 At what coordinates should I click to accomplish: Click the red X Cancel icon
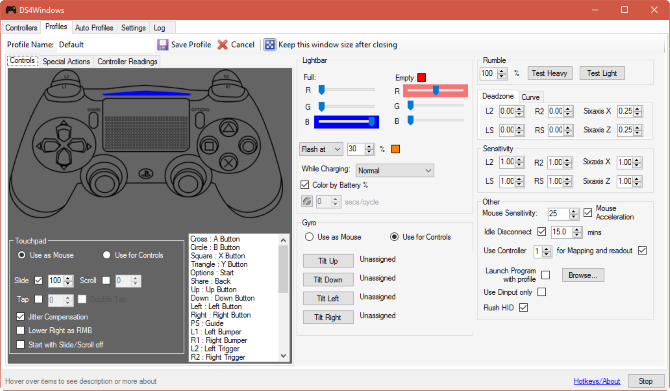tap(222, 44)
